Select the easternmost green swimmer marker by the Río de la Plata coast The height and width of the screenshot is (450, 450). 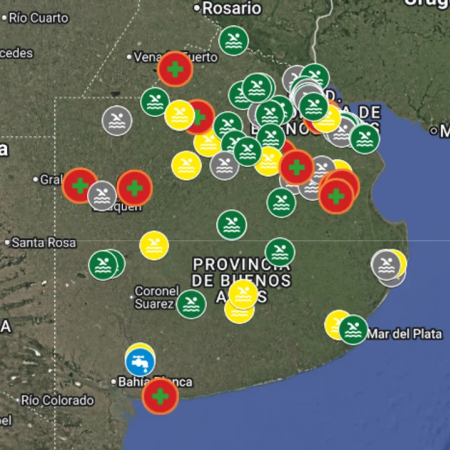[x=365, y=139]
